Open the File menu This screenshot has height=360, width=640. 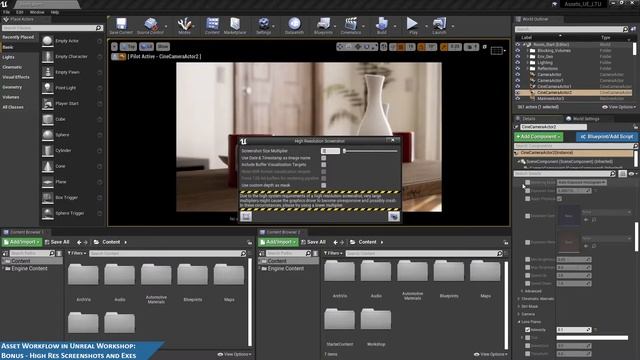pos(7,12)
